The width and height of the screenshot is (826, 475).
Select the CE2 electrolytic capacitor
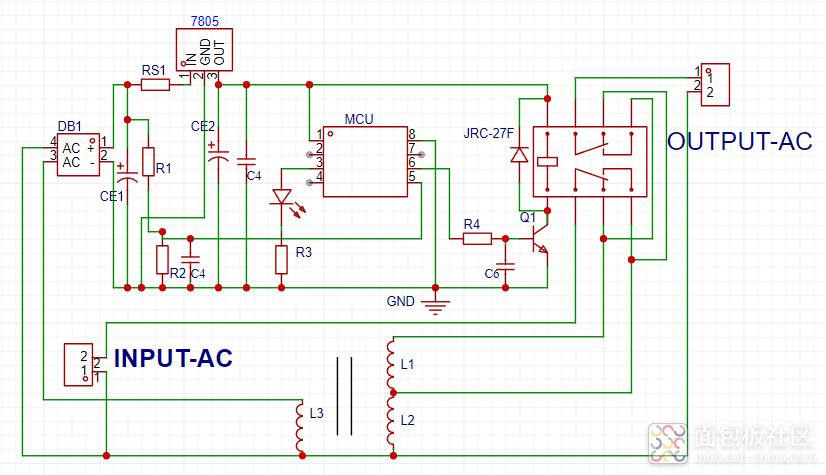218,157
